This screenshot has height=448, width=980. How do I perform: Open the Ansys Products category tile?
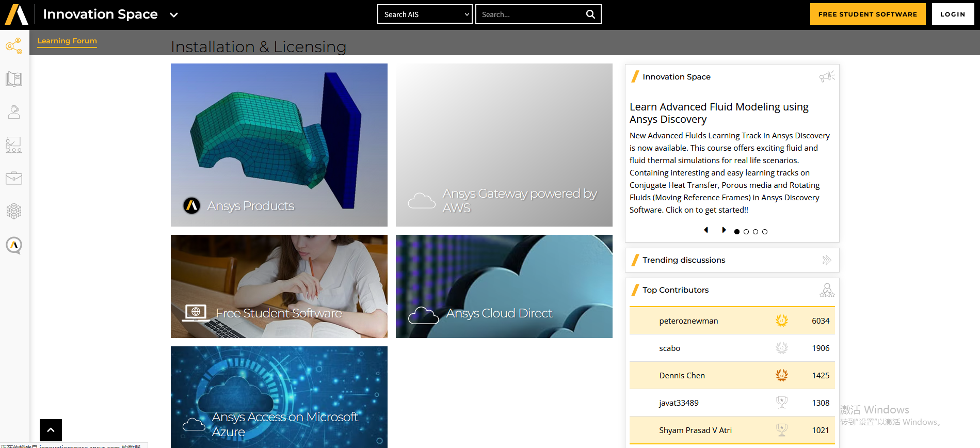(x=279, y=145)
